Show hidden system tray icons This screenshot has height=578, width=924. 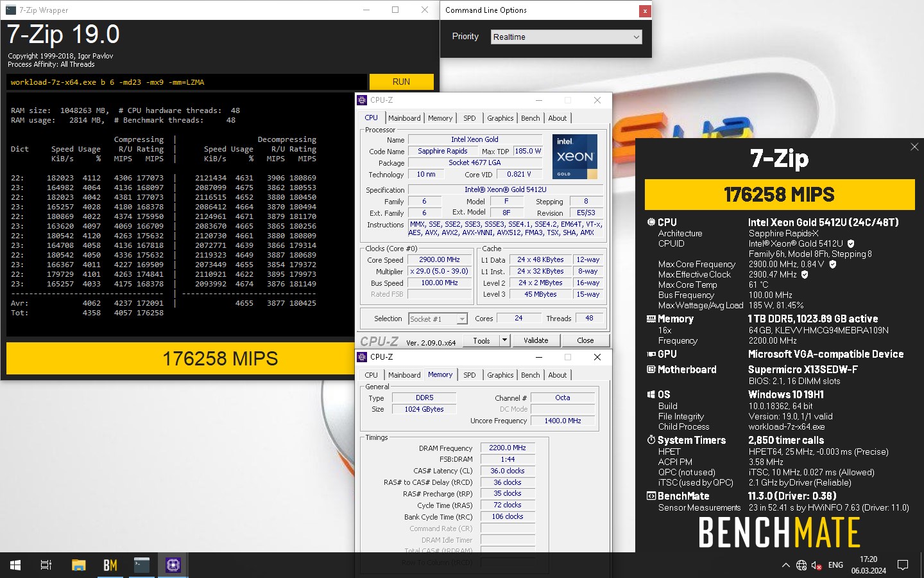tap(785, 565)
